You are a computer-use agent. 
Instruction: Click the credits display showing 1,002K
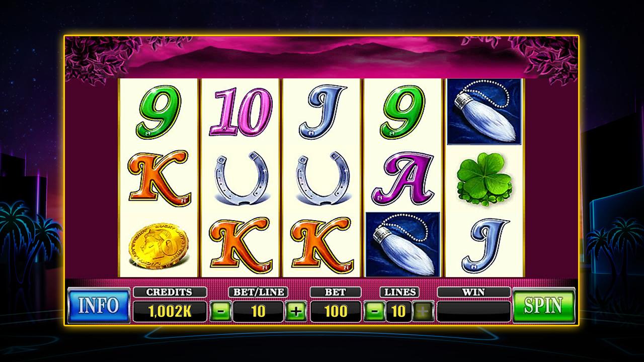[170, 311]
